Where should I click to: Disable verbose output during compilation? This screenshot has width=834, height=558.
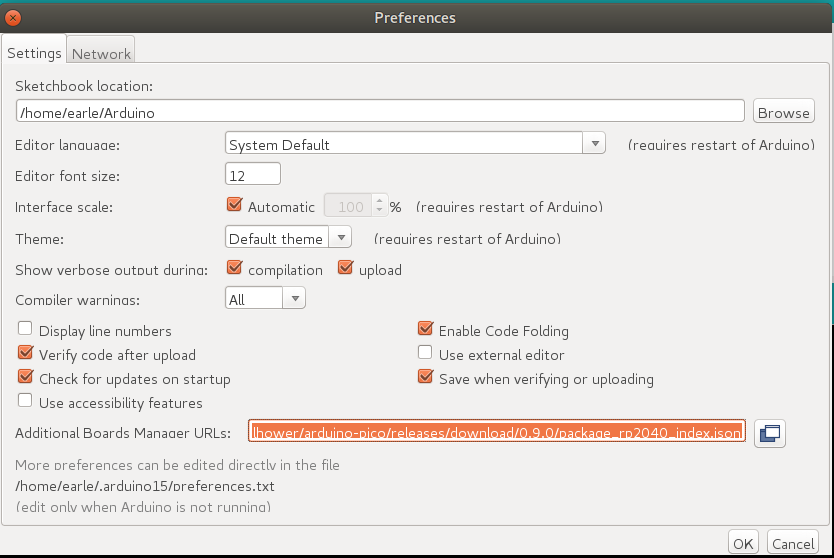[235, 269]
